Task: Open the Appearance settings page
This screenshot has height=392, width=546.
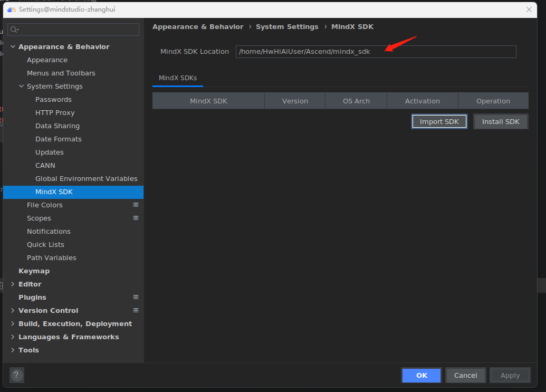Action: tap(47, 60)
